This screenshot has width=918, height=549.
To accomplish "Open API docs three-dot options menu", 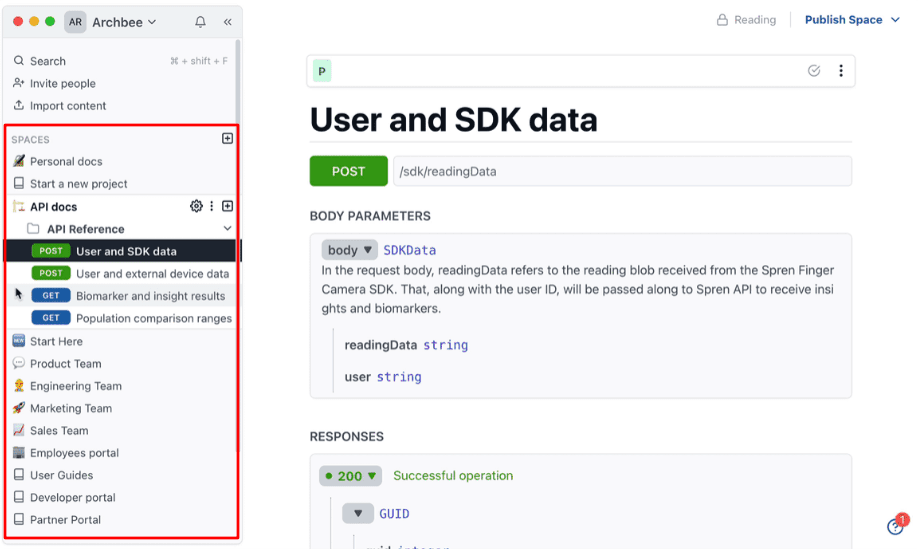I will [211, 206].
